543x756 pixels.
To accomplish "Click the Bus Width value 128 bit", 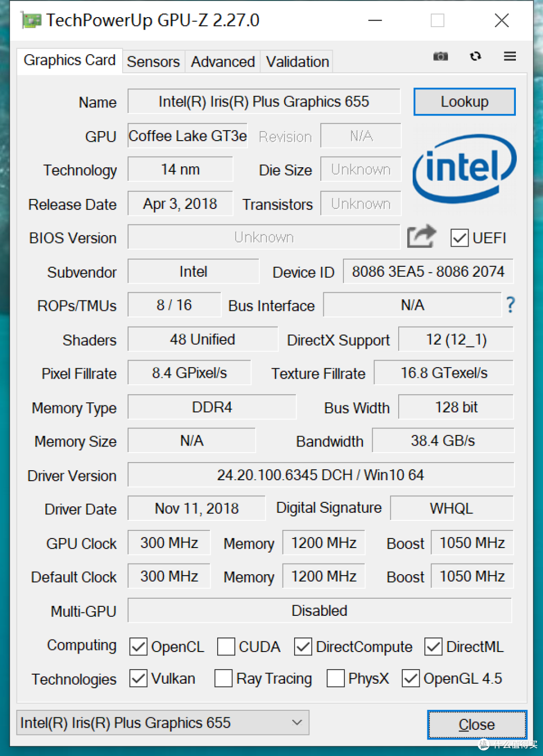I will (456, 407).
